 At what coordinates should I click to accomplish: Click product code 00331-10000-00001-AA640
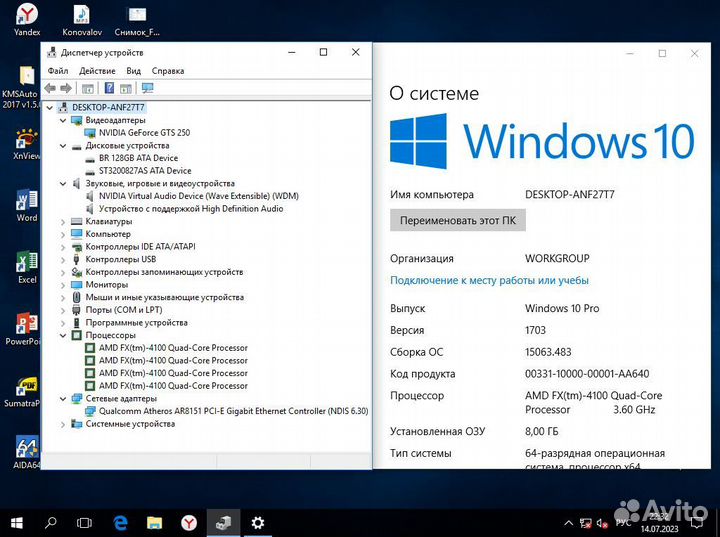(x=587, y=374)
